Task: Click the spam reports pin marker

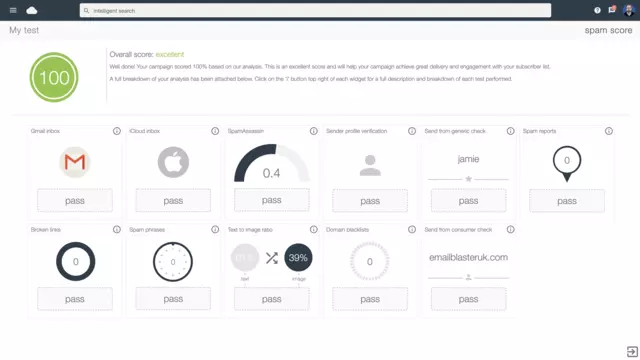Action: [567, 164]
